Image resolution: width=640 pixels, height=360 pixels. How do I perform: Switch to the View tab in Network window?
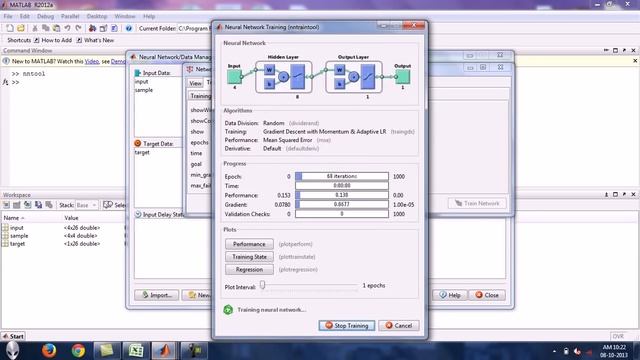pos(195,83)
